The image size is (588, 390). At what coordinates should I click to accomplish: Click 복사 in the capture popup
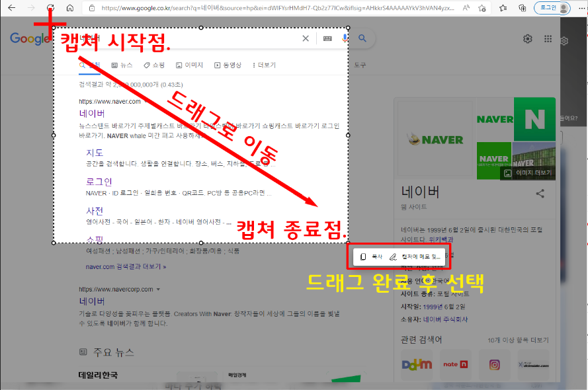[x=371, y=256]
